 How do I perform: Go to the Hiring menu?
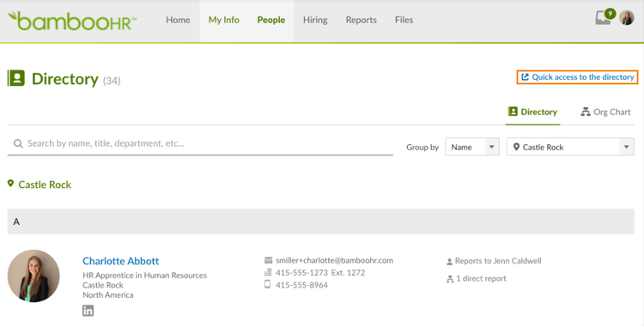315,20
